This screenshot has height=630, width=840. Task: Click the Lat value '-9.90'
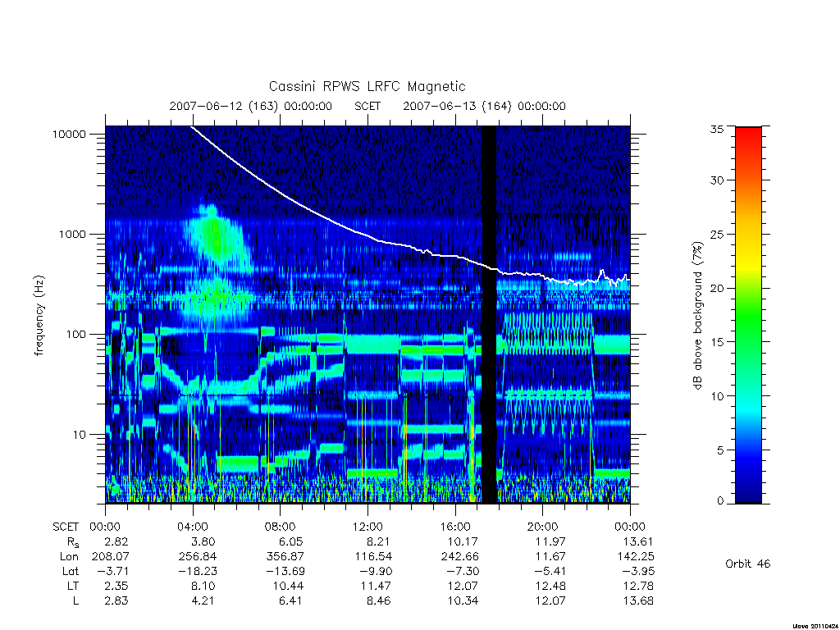(x=376, y=572)
